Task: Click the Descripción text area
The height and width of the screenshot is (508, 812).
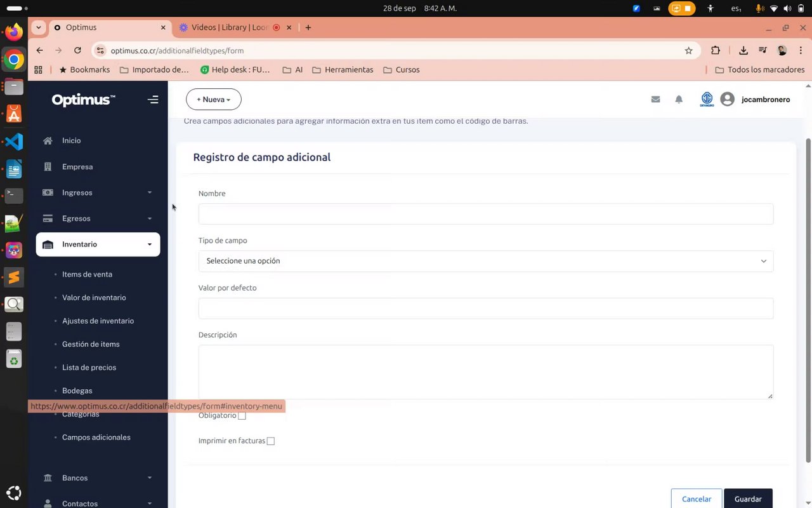Action: pyautogui.click(x=485, y=372)
